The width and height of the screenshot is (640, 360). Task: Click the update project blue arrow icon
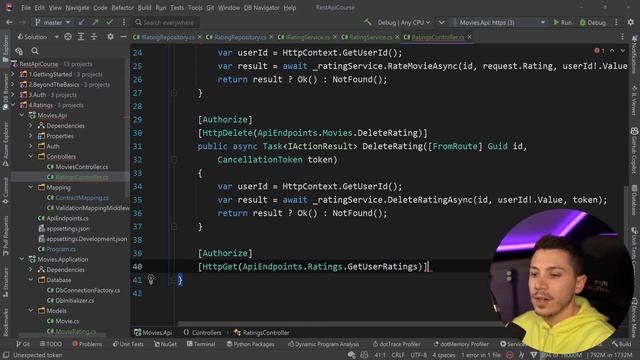coord(82,22)
